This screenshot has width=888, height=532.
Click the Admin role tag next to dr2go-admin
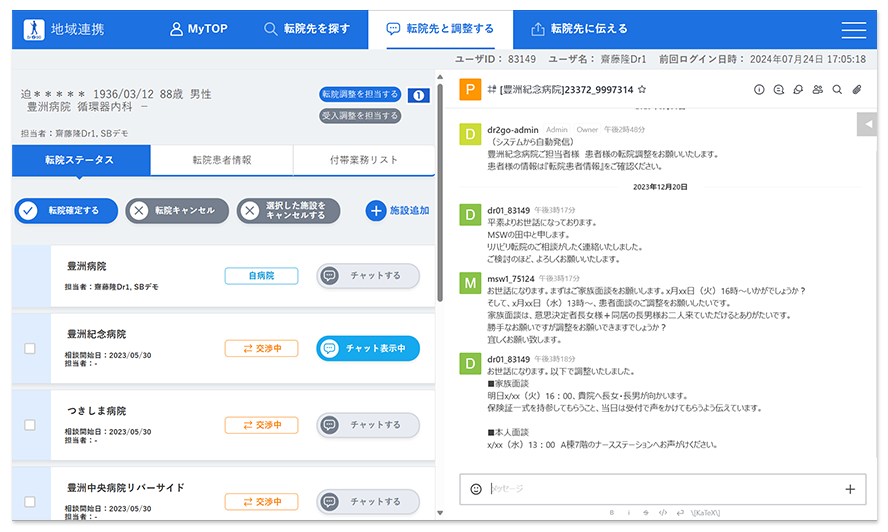click(557, 130)
